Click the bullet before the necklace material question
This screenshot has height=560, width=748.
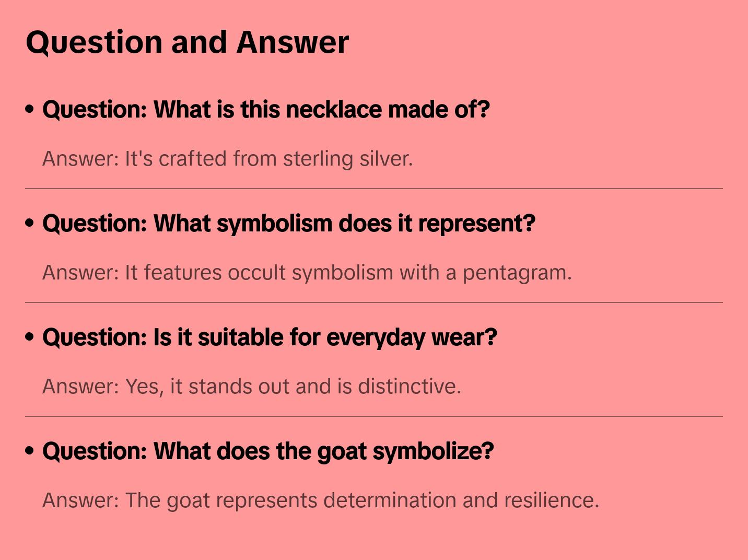pyautogui.click(x=30, y=109)
